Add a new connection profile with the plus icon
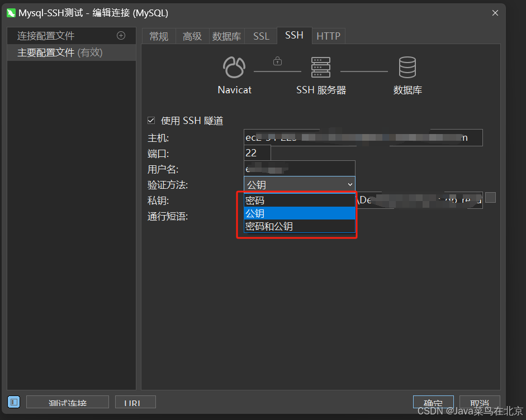Screen dimensions: 526x420 tap(121, 36)
